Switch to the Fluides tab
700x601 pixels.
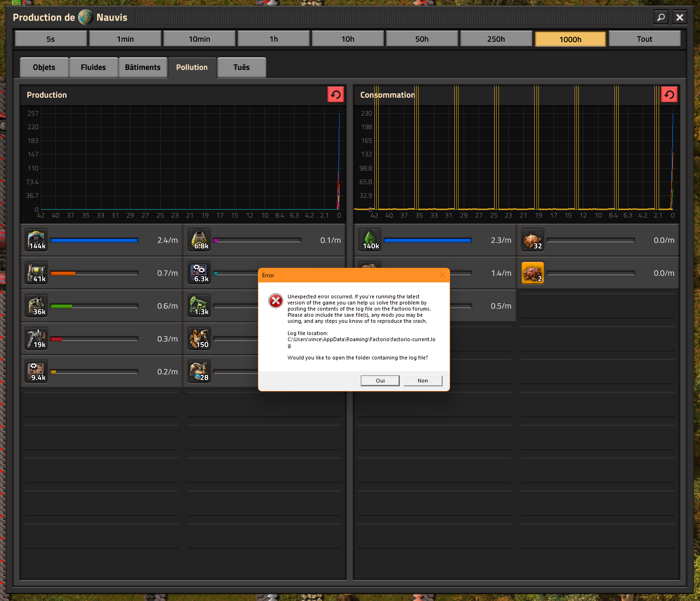[93, 67]
